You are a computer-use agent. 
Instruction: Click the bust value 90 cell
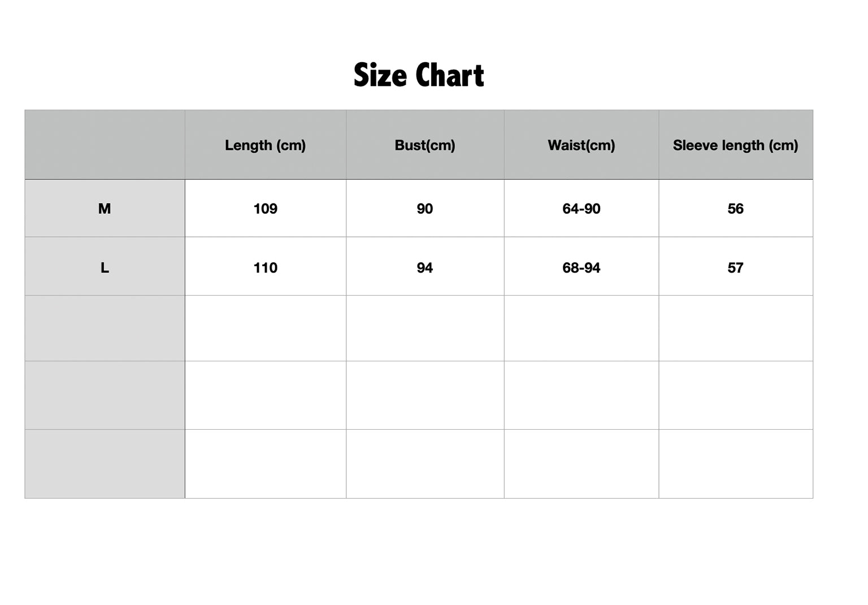[x=425, y=209]
